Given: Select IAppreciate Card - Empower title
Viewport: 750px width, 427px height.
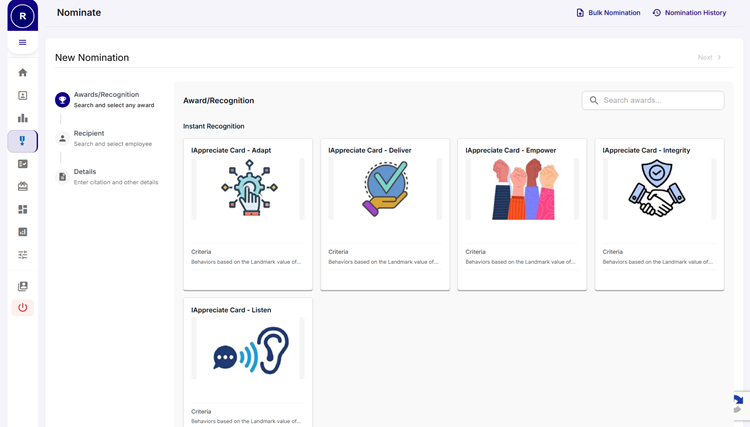Looking at the screenshot, I should click(x=511, y=150).
